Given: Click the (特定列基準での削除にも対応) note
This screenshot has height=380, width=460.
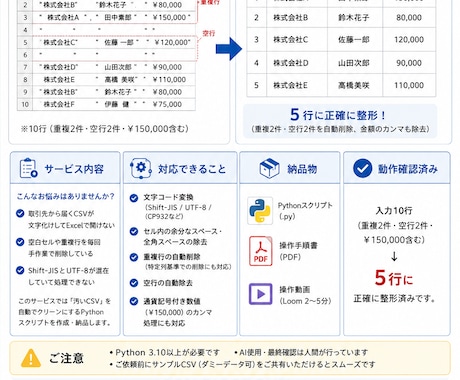Looking at the screenshot, I should tap(188, 267).
